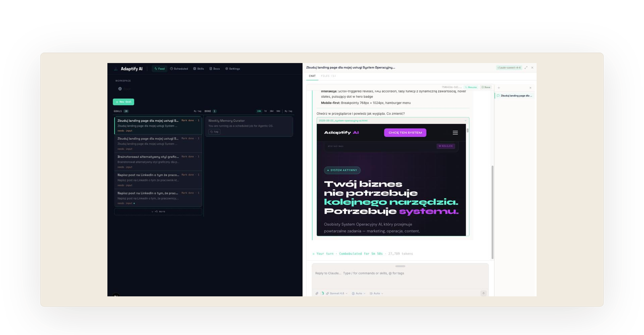The height and width of the screenshot is (335, 644).
Task: Click the SYSTEM AKTYWNY badge in preview
Action: click(x=342, y=170)
